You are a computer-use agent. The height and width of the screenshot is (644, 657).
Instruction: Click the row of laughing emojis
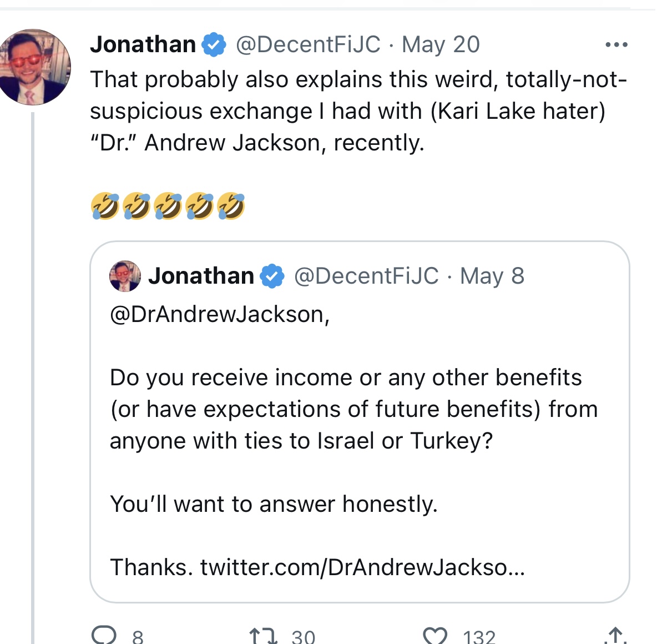[168, 206]
